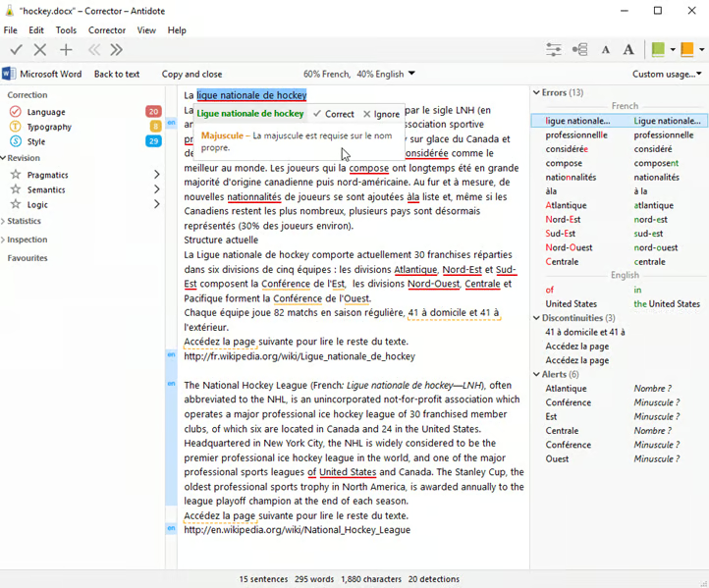This screenshot has width=709, height=588.
Task: Click the Copy and close button
Action: pyautogui.click(x=191, y=74)
